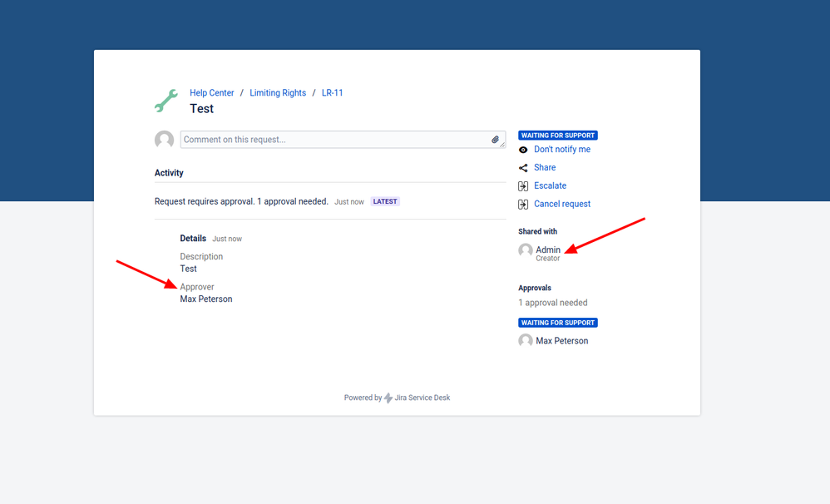Click the share icon next to Share
Viewport: 830px width, 504px height.
click(523, 168)
